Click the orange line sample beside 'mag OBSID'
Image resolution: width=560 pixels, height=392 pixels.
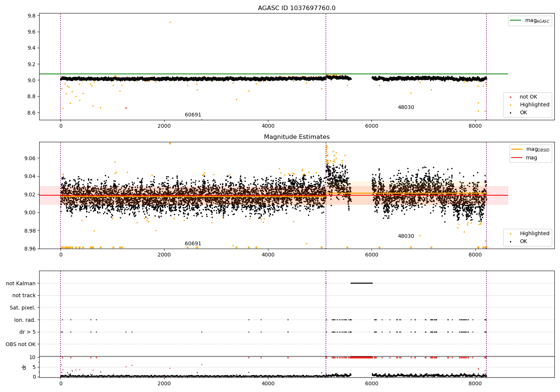coord(517,149)
